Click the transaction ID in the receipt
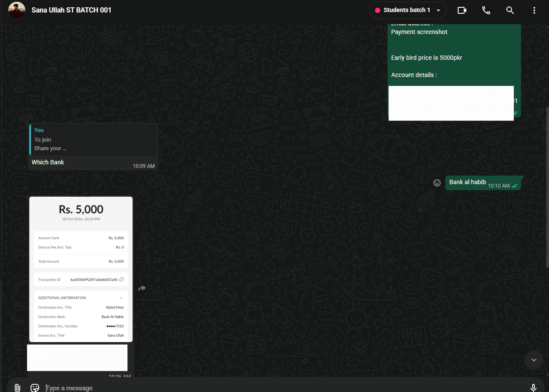This screenshot has width=549, height=392. point(94,280)
